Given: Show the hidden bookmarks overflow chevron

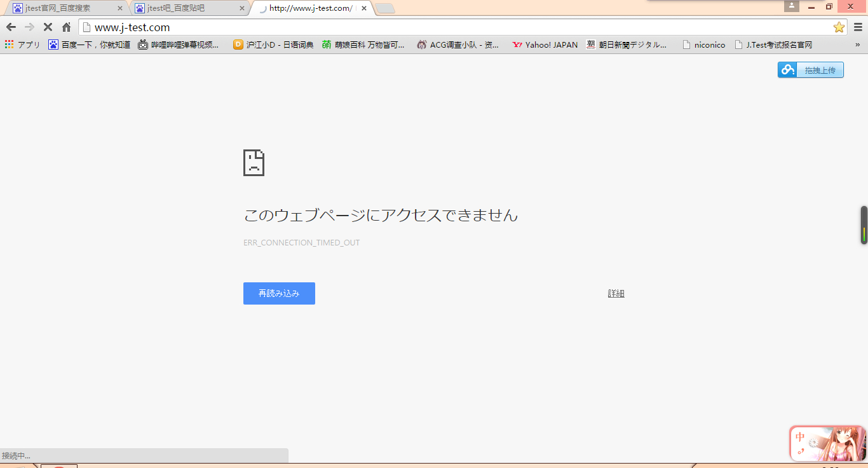Looking at the screenshot, I should [858, 45].
